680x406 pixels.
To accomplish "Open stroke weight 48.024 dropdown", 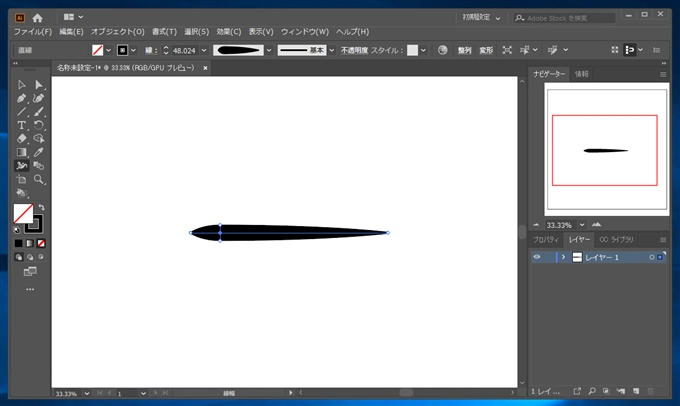I will click(x=204, y=50).
